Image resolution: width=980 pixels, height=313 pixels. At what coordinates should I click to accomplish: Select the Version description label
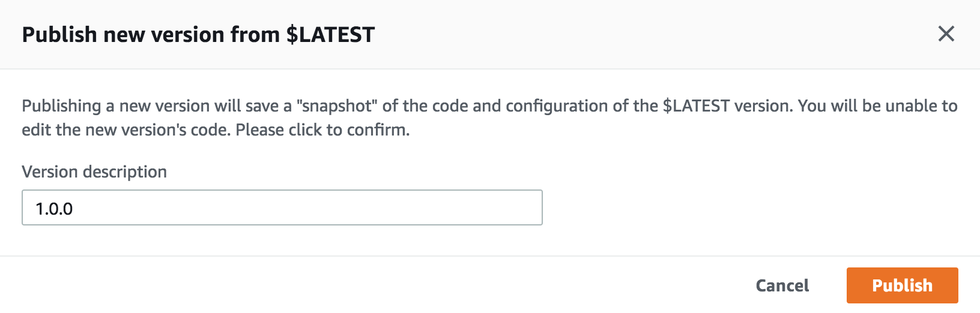(x=94, y=171)
